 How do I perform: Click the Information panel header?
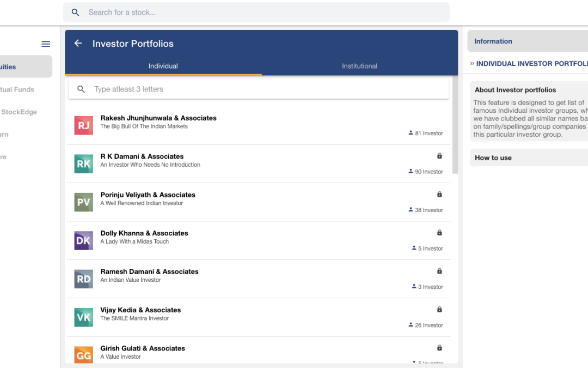click(x=527, y=41)
